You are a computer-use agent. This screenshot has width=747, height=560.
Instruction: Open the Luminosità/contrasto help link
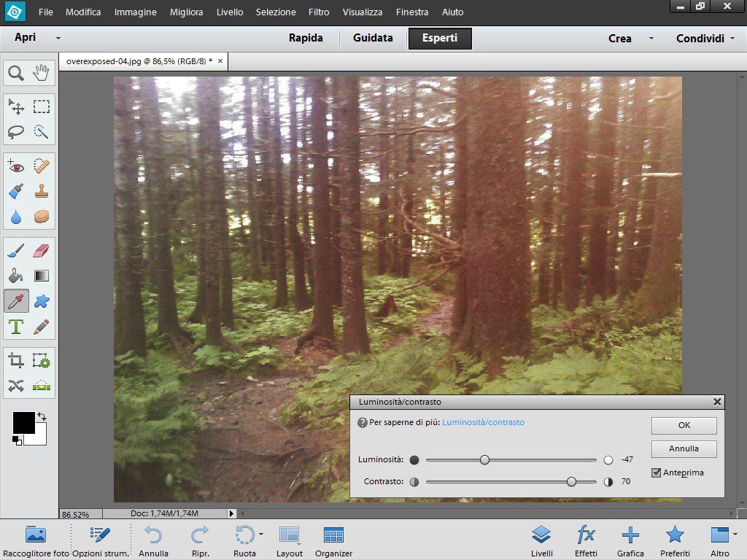[x=483, y=422]
